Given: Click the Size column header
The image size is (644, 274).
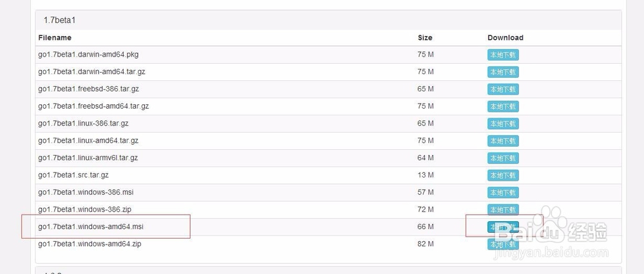Looking at the screenshot, I should 425,38.
